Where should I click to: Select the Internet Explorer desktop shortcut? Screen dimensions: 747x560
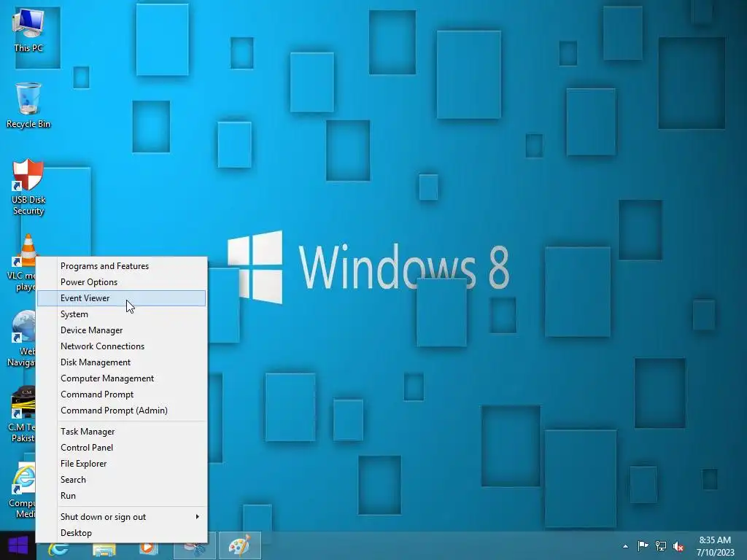[x=23, y=491]
